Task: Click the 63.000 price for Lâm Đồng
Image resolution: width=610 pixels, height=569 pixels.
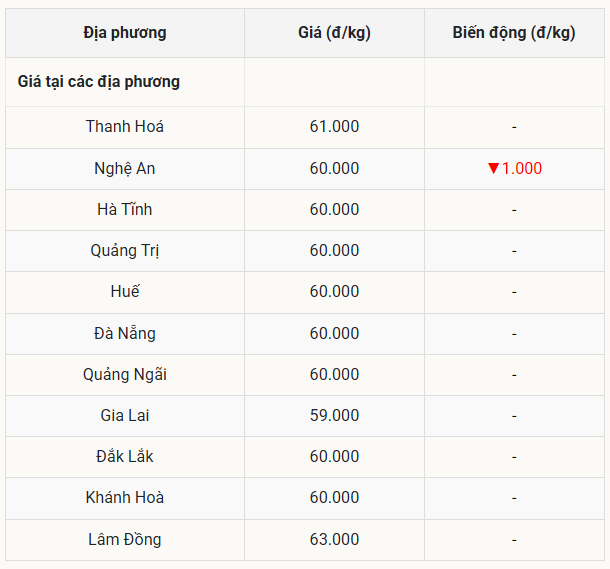Action: (x=334, y=539)
